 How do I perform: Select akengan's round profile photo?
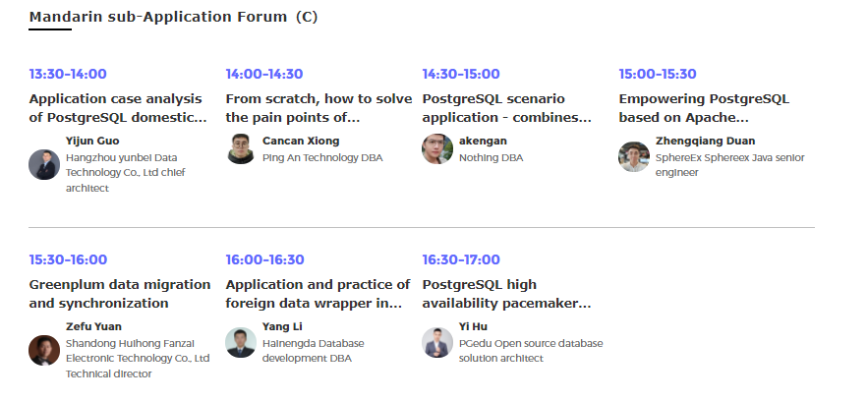pos(437,149)
